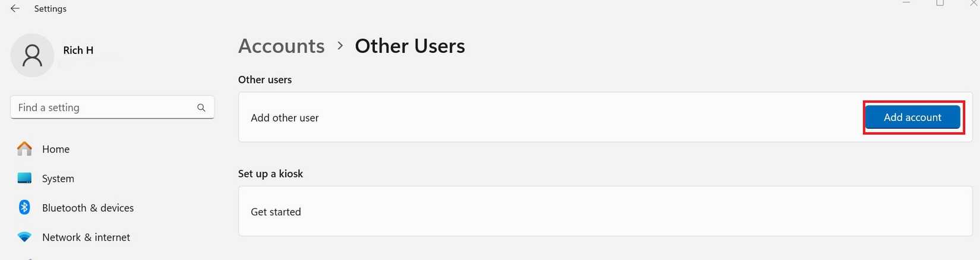
Task: Click the Rich H profile avatar
Action: click(32, 55)
